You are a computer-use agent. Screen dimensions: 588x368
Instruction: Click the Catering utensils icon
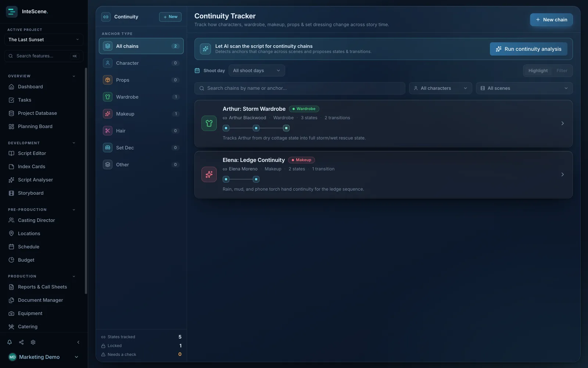click(11, 326)
